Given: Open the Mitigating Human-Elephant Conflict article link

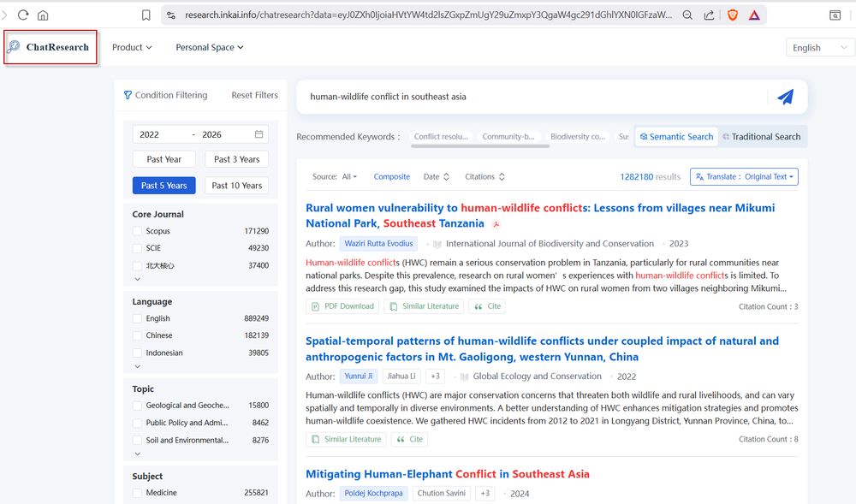Looking at the screenshot, I should click(447, 474).
